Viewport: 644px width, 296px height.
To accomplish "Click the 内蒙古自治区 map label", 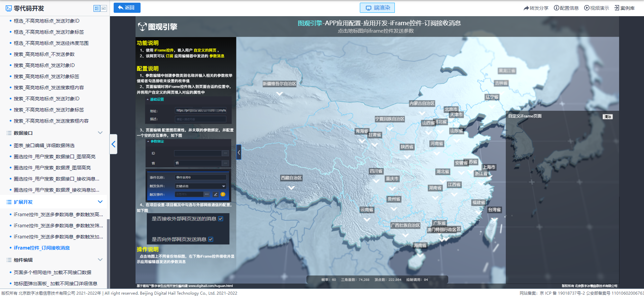I will (422, 103).
